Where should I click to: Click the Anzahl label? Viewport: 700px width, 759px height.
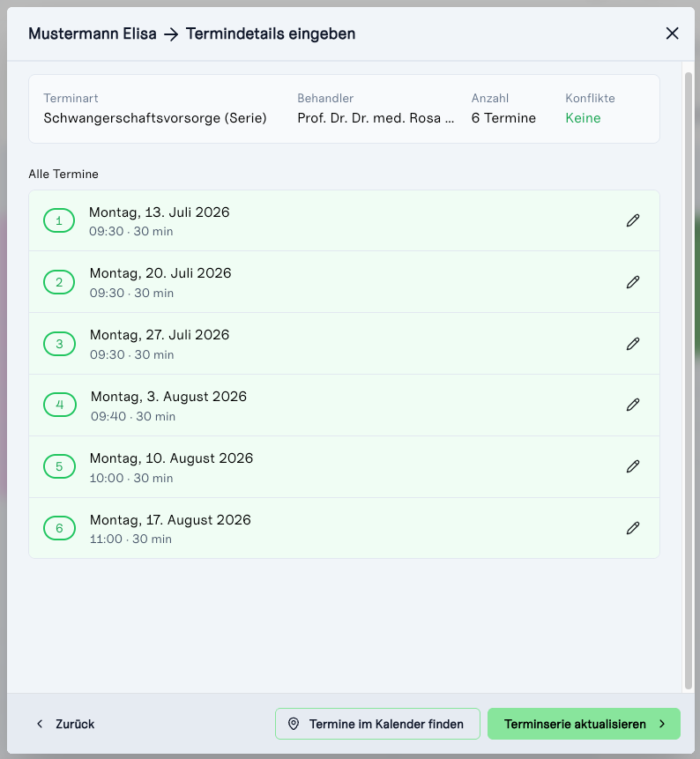coord(490,98)
